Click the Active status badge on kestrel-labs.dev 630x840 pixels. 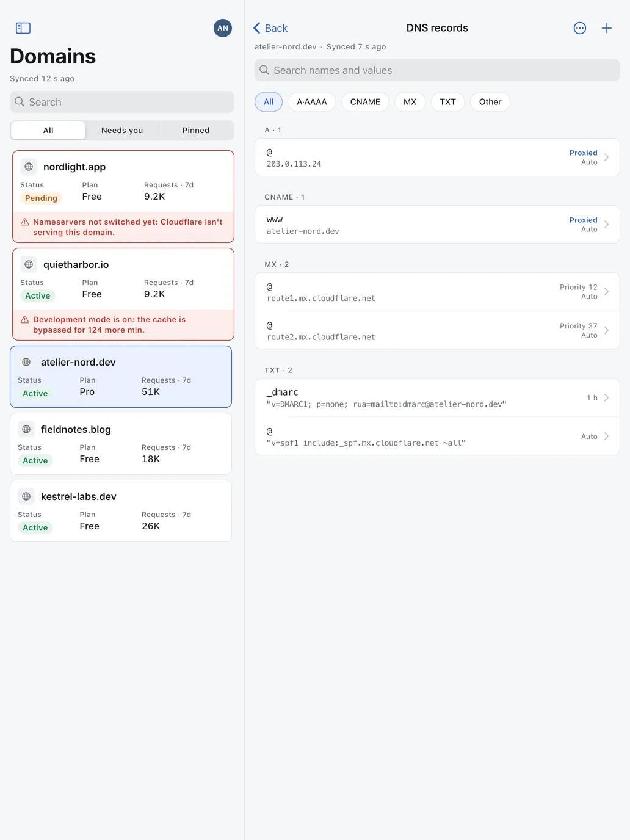point(35,528)
